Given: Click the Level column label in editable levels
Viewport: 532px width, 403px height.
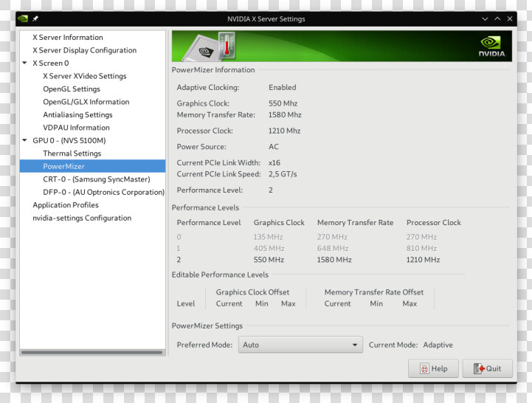Looking at the screenshot, I should pos(186,303).
